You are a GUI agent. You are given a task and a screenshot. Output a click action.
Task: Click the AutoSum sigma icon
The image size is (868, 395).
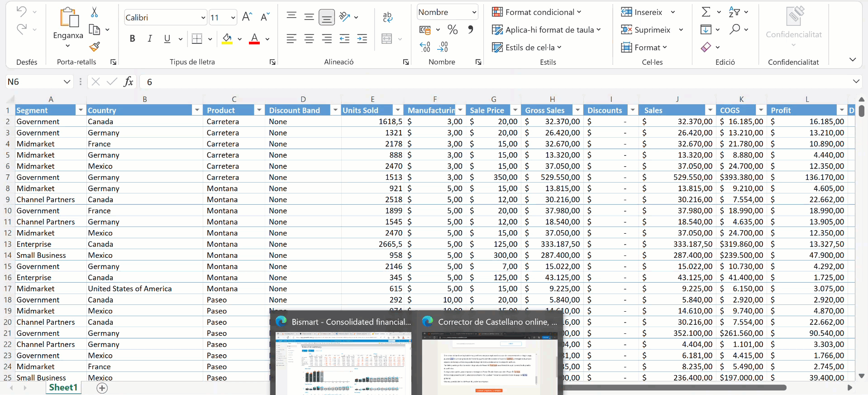(706, 12)
